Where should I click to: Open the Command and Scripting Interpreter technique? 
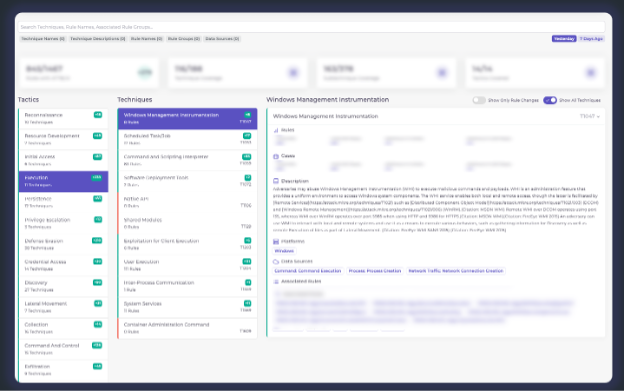click(187, 160)
